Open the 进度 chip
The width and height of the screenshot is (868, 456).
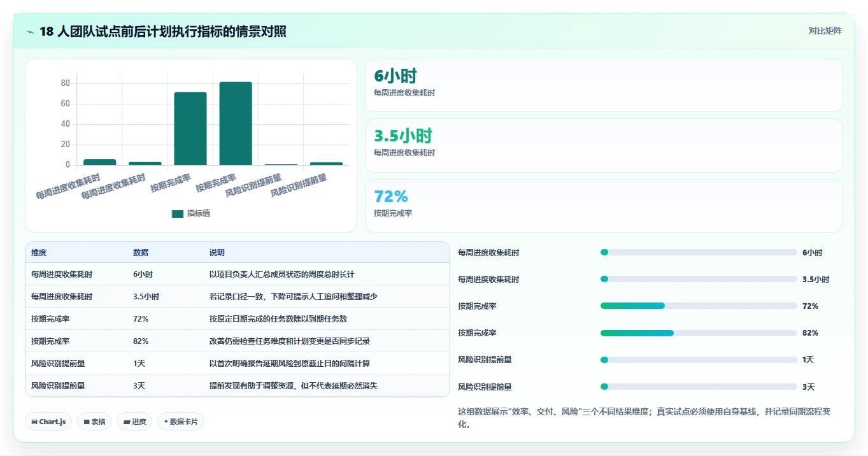pos(134,422)
